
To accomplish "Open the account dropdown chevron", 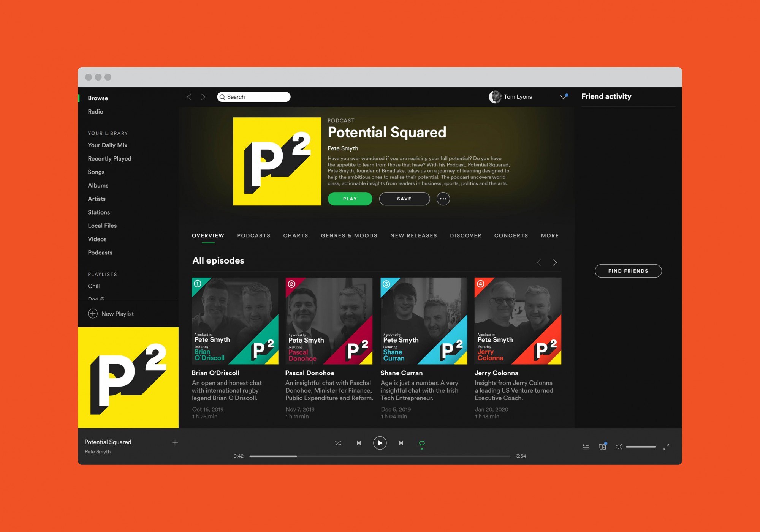I will pos(564,97).
